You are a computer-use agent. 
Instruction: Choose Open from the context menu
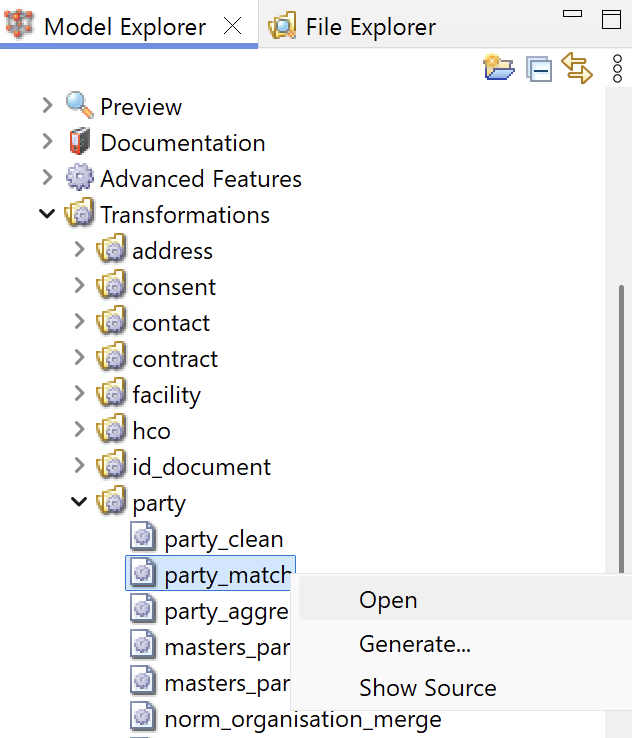(388, 600)
